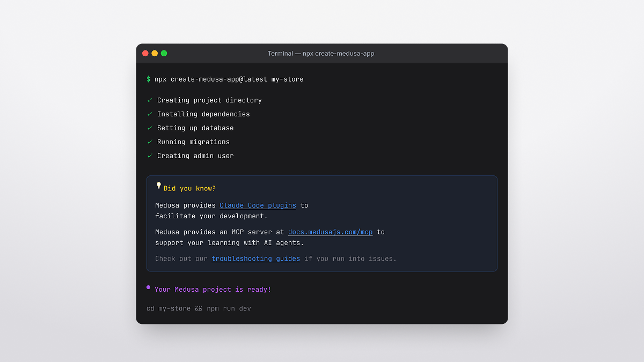Click the checkmark beside "Creating project directory"
Image resolution: width=644 pixels, height=362 pixels.
click(150, 100)
